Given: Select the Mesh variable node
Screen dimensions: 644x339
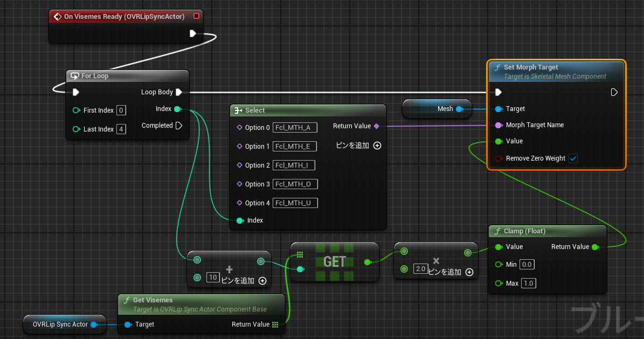Looking at the screenshot, I should (x=437, y=108).
